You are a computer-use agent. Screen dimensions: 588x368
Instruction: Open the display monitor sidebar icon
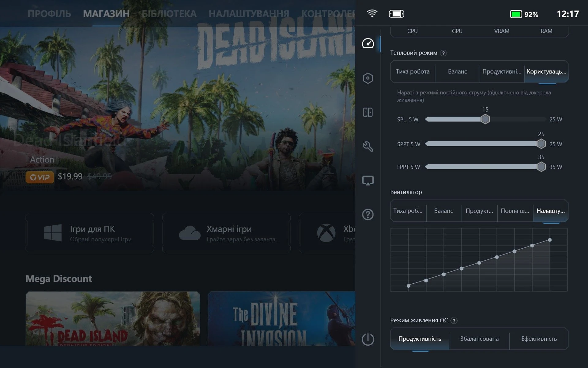tap(368, 181)
